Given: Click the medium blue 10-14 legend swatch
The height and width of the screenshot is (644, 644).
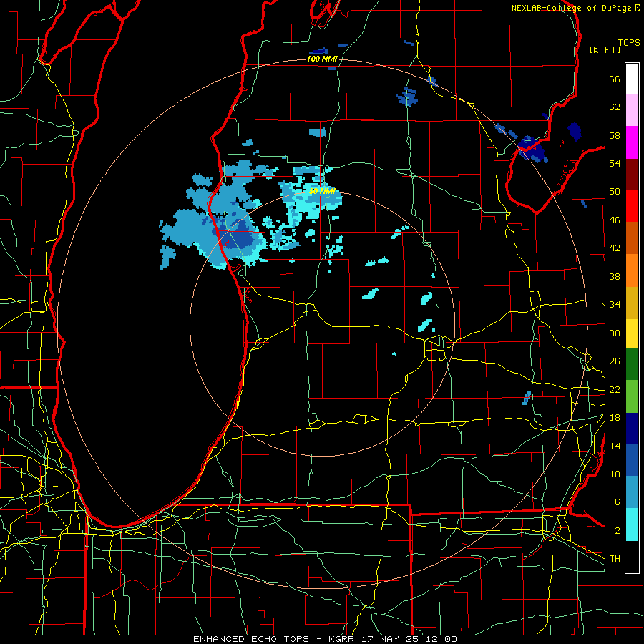Looking at the screenshot, I should 632,460.
